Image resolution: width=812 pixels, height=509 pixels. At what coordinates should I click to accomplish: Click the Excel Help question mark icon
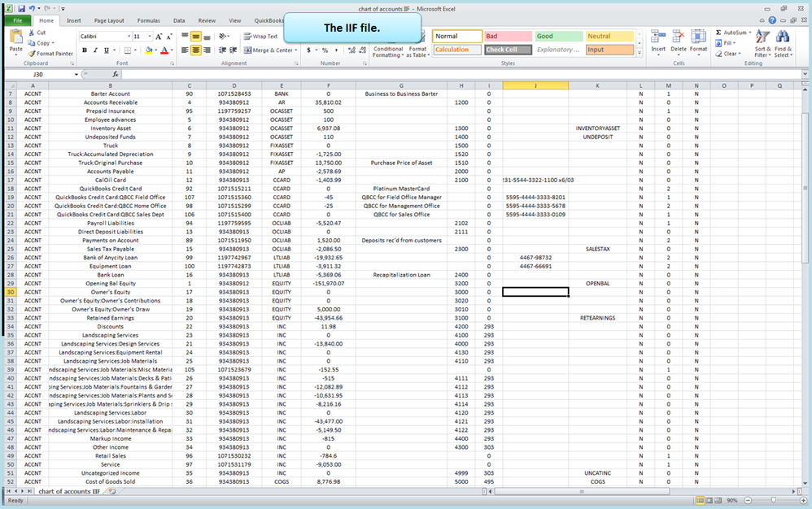pyautogui.click(x=772, y=20)
